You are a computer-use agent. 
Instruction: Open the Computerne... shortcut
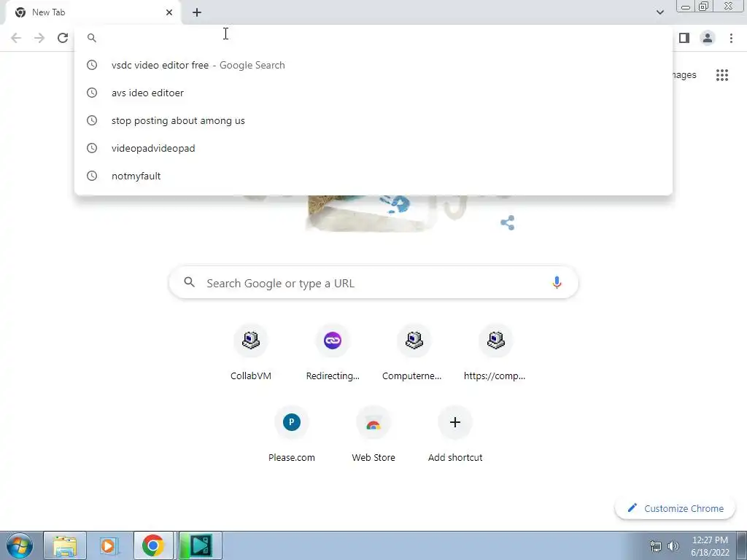(x=414, y=352)
